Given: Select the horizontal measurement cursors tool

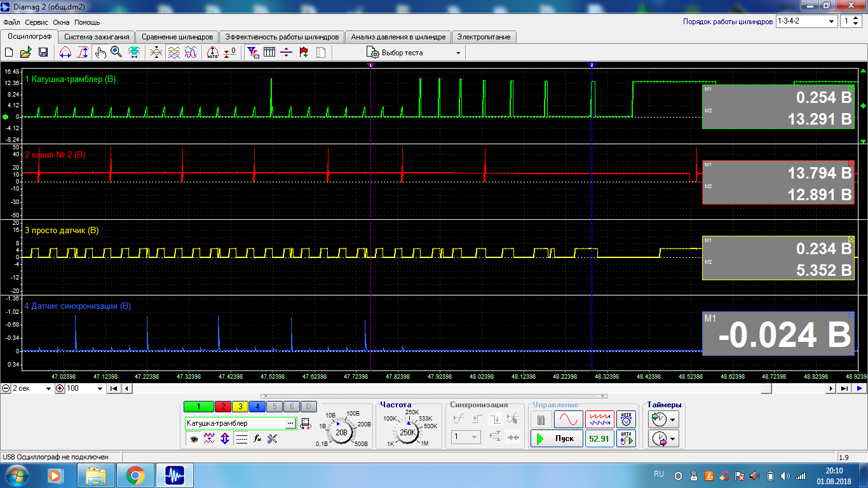Looking at the screenshot, I should tap(65, 53).
